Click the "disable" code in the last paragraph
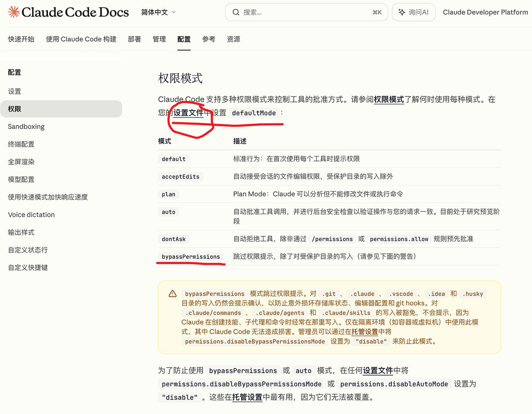This screenshot has width=532, height=414. click(x=180, y=397)
